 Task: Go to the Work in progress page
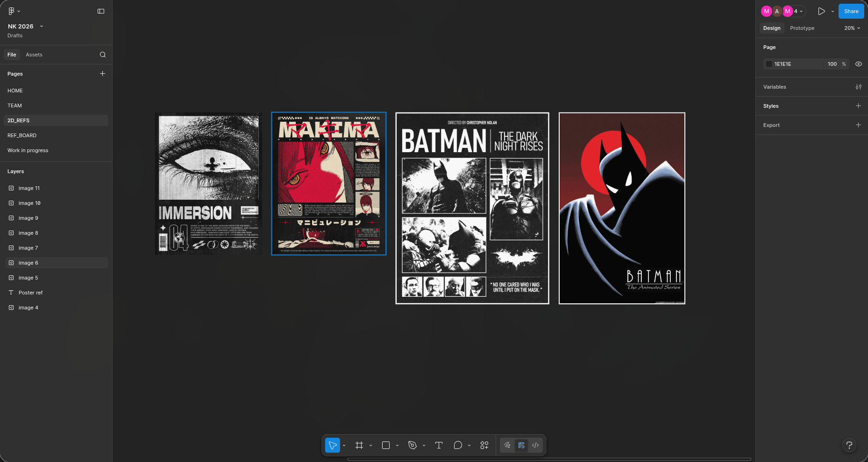[56, 150]
